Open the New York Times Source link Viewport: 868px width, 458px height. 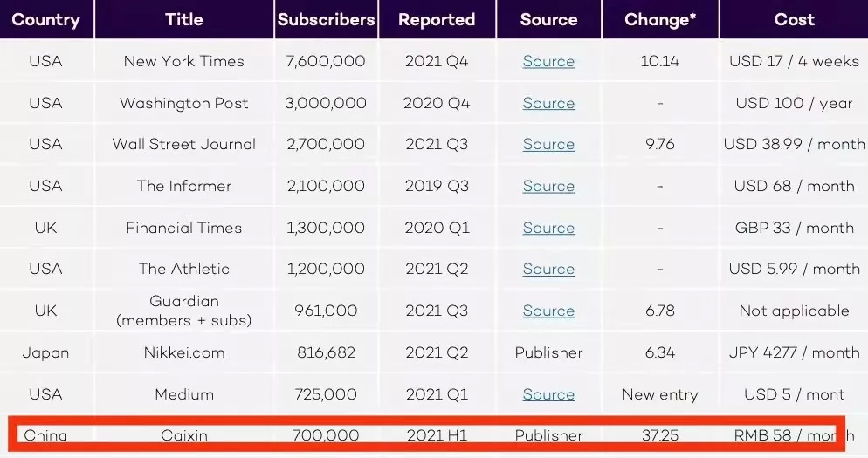[548, 61]
